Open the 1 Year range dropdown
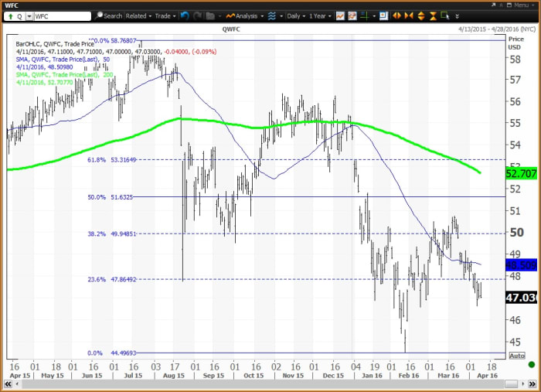Image resolution: width=541 pixels, height=392 pixels. tap(320, 16)
